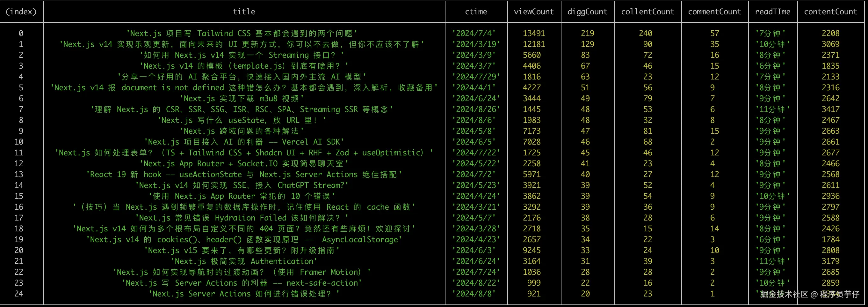Click viewCount value 12181
Viewport: 868px width, 307px height.
(534, 44)
